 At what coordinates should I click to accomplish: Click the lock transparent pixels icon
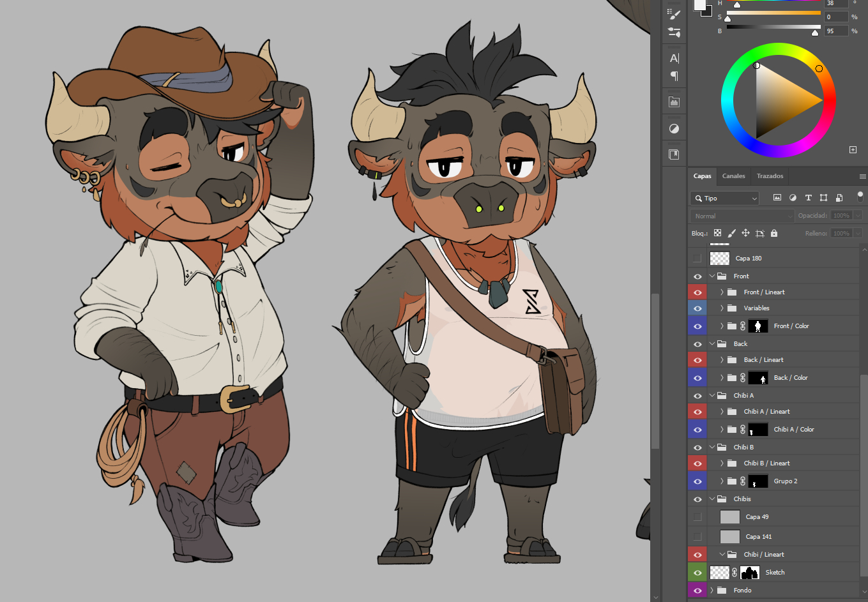717,233
